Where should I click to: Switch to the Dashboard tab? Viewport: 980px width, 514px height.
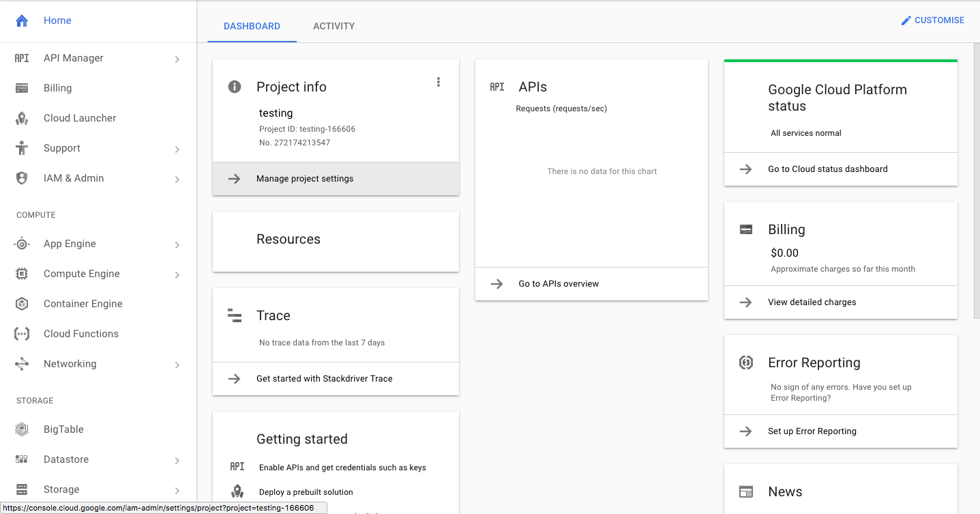tap(252, 26)
